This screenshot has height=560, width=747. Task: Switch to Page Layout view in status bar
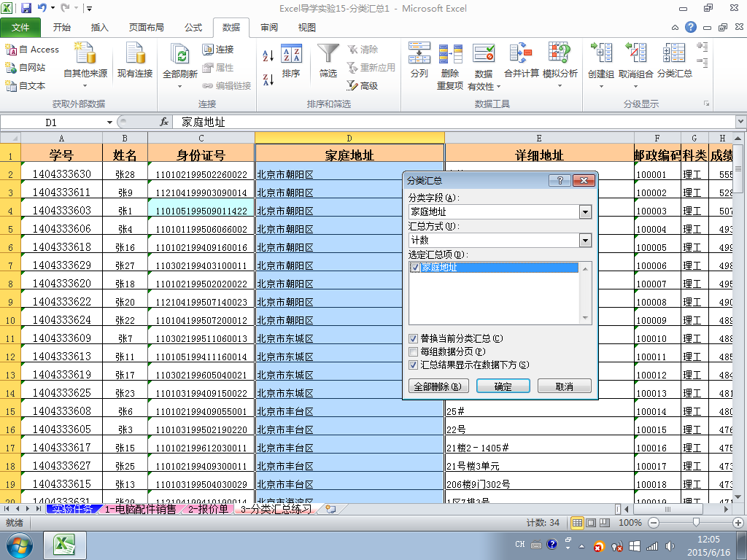tap(591, 523)
